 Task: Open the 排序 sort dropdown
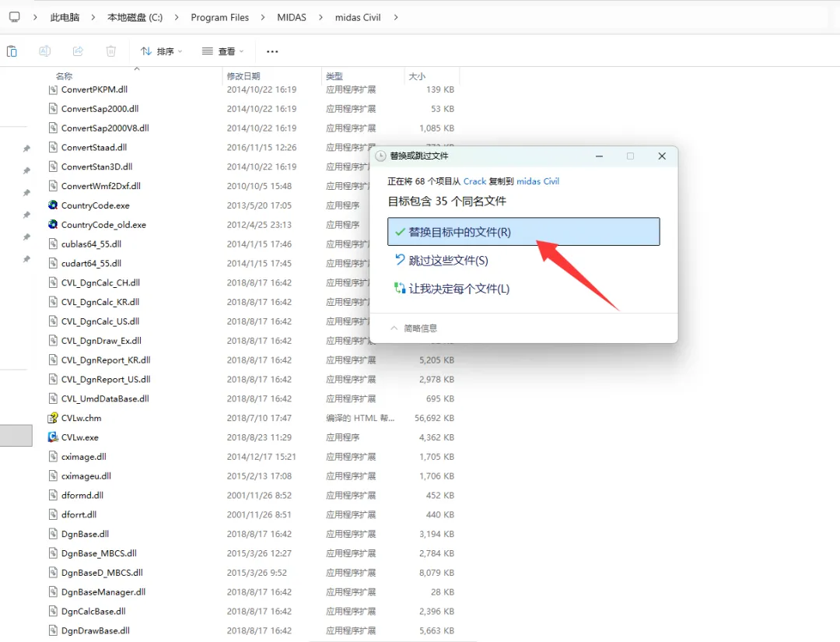[x=161, y=51]
